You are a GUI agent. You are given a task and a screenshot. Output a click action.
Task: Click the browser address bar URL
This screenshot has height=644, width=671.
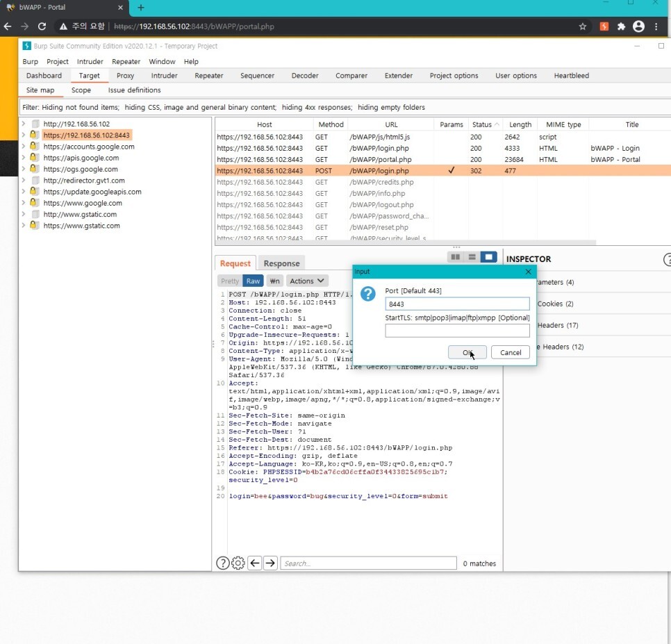[x=193, y=26]
